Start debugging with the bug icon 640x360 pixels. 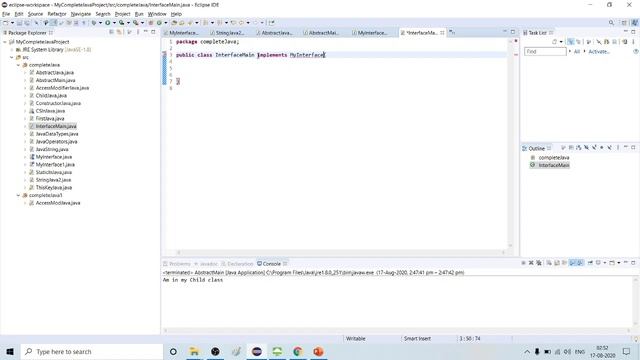pos(94,23)
